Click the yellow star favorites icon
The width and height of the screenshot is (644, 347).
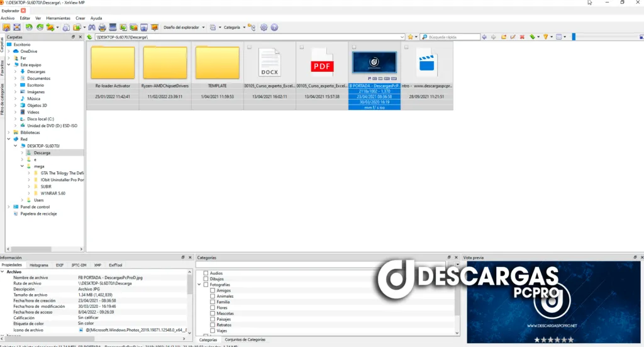click(x=410, y=37)
